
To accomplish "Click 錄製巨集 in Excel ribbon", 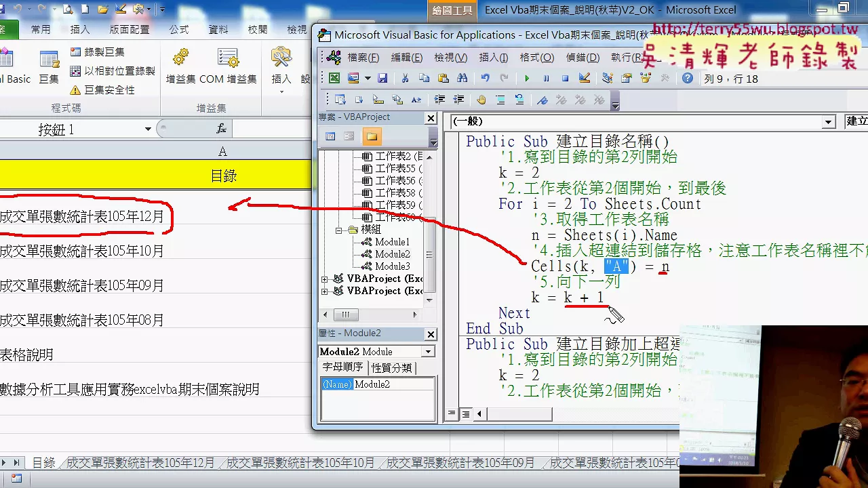I will point(97,52).
